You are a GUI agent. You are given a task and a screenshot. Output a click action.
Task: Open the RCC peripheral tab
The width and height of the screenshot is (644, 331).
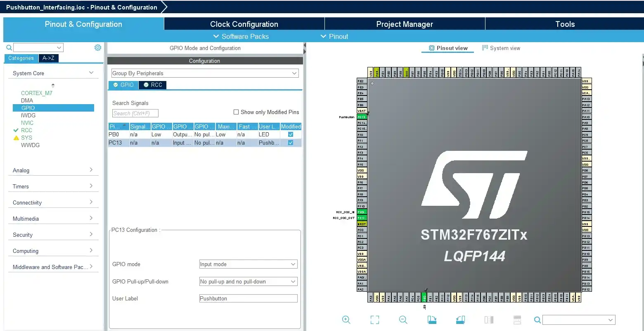[153, 85]
